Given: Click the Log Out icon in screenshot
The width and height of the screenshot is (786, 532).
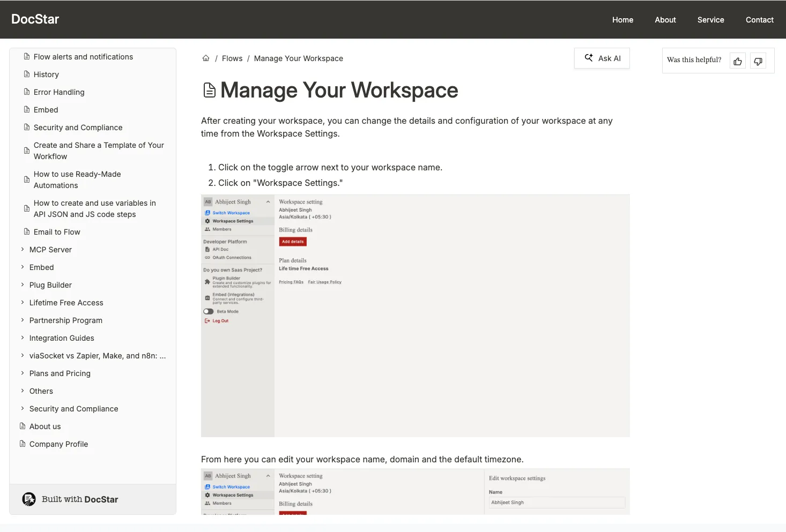Looking at the screenshot, I should [207, 320].
